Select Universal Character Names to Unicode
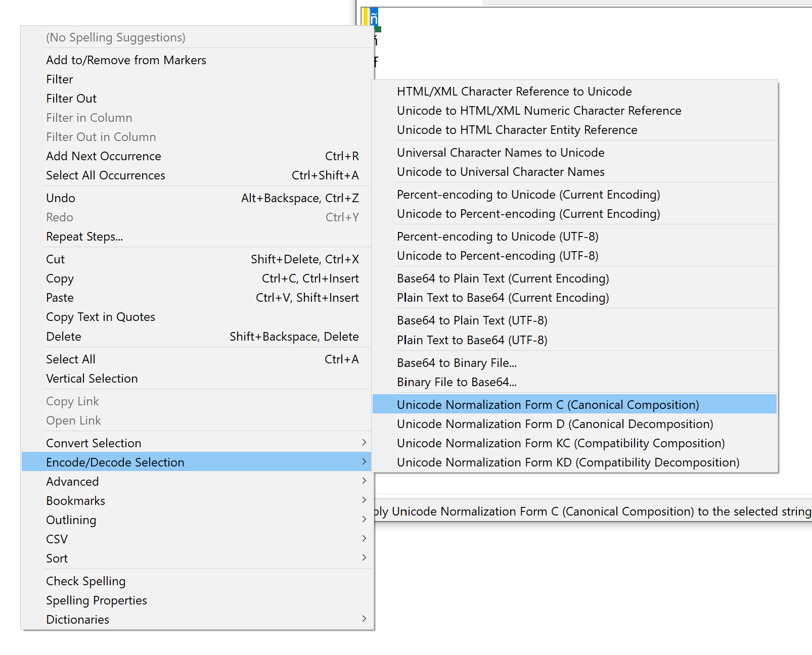The width and height of the screenshot is (812, 655). click(x=574, y=153)
